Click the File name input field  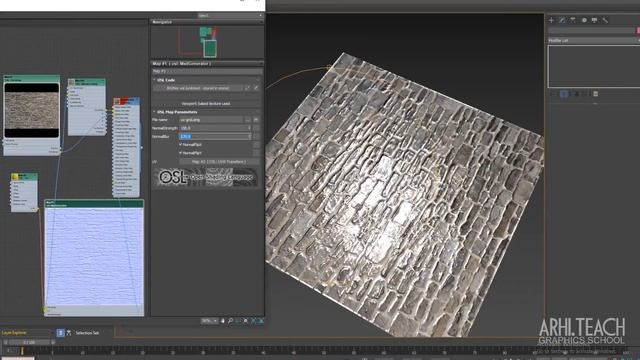click(211, 120)
